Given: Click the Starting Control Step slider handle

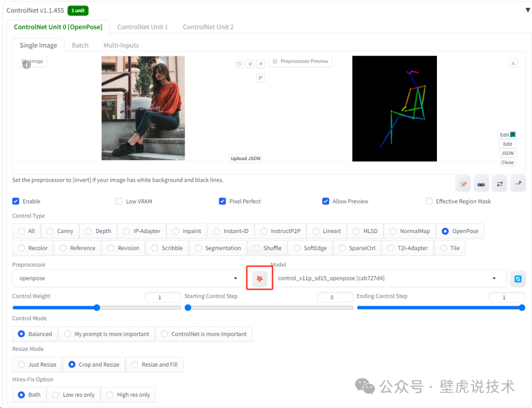Looking at the screenshot, I should click(x=188, y=307).
